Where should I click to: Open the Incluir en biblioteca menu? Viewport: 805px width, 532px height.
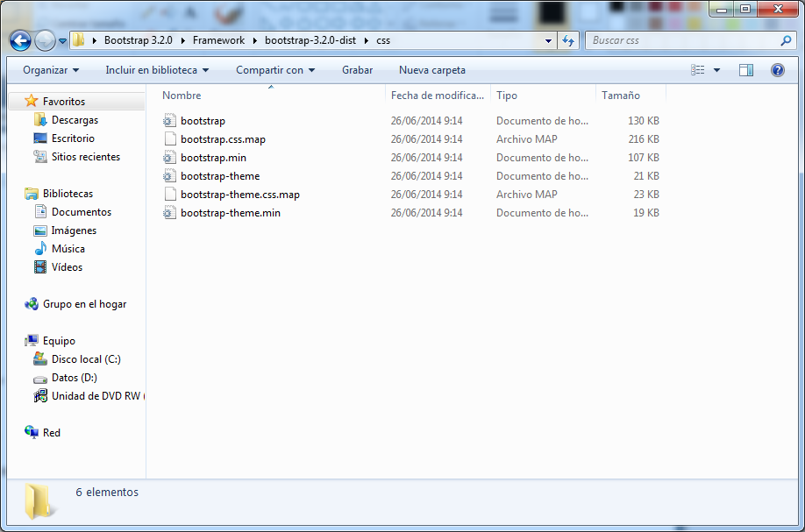[157, 70]
